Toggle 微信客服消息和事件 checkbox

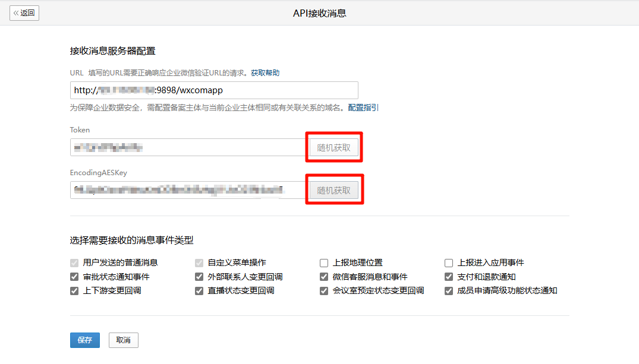click(x=324, y=277)
